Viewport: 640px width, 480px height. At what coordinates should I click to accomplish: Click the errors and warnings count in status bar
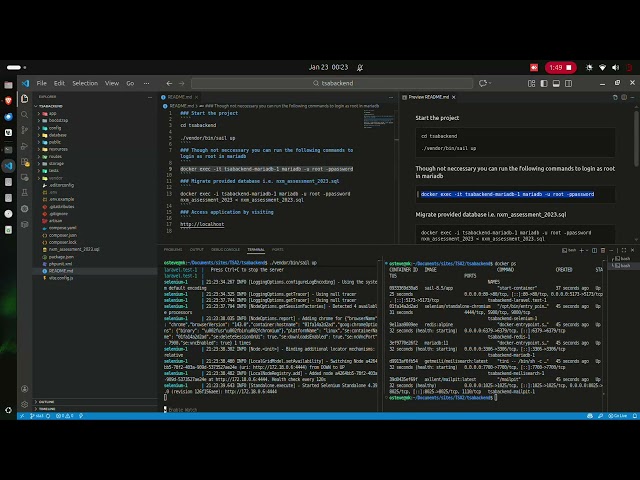click(64, 416)
